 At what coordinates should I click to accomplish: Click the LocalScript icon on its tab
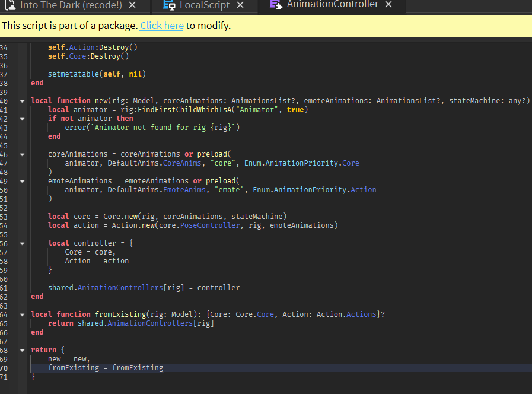168,4
